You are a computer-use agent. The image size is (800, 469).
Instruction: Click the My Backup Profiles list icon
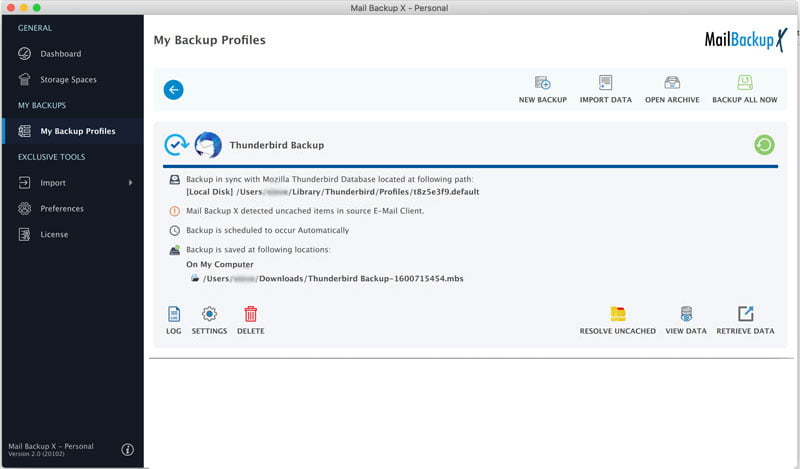[24, 131]
